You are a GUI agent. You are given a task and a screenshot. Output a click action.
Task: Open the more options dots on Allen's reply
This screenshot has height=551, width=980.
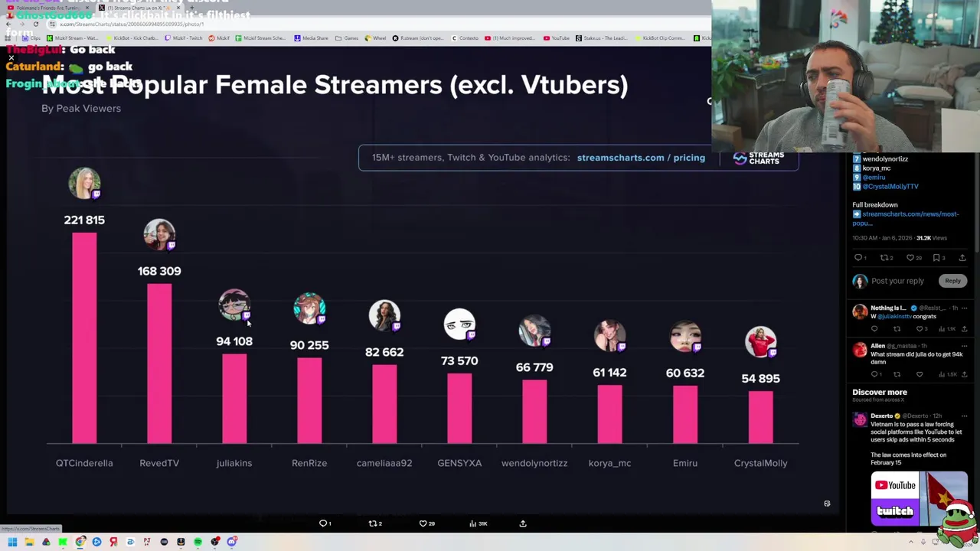point(964,347)
